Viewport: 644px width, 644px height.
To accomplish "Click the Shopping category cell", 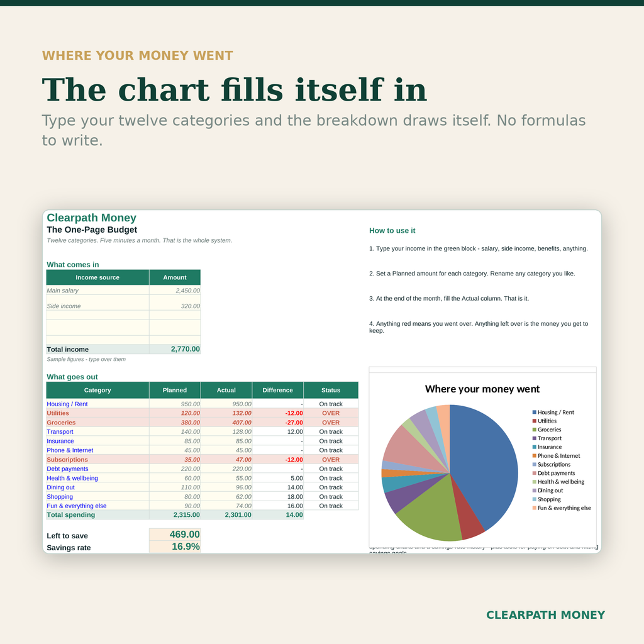I will (97, 497).
